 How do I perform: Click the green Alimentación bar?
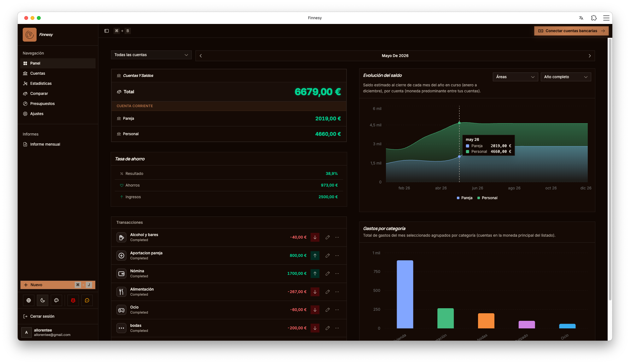(x=446, y=318)
